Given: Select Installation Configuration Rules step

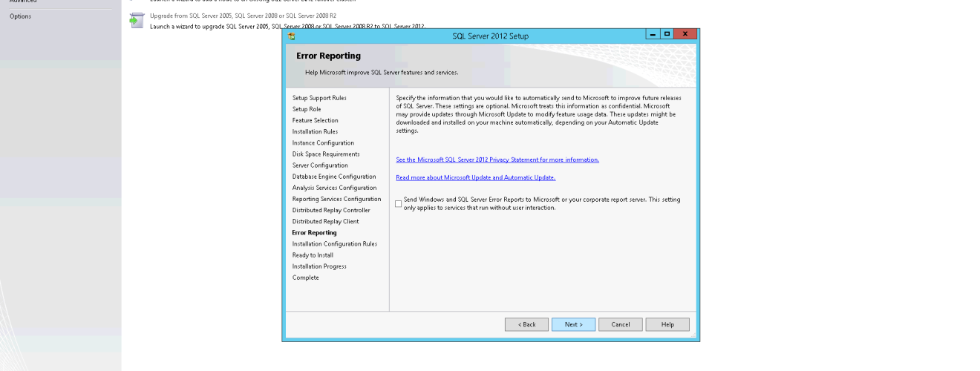Looking at the screenshot, I should (335, 243).
